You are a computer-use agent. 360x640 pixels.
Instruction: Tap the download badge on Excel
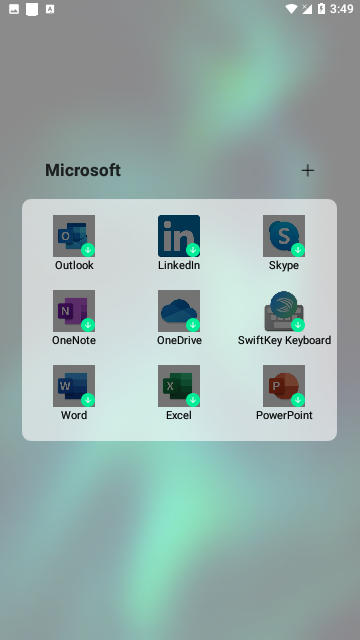click(193, 400)
